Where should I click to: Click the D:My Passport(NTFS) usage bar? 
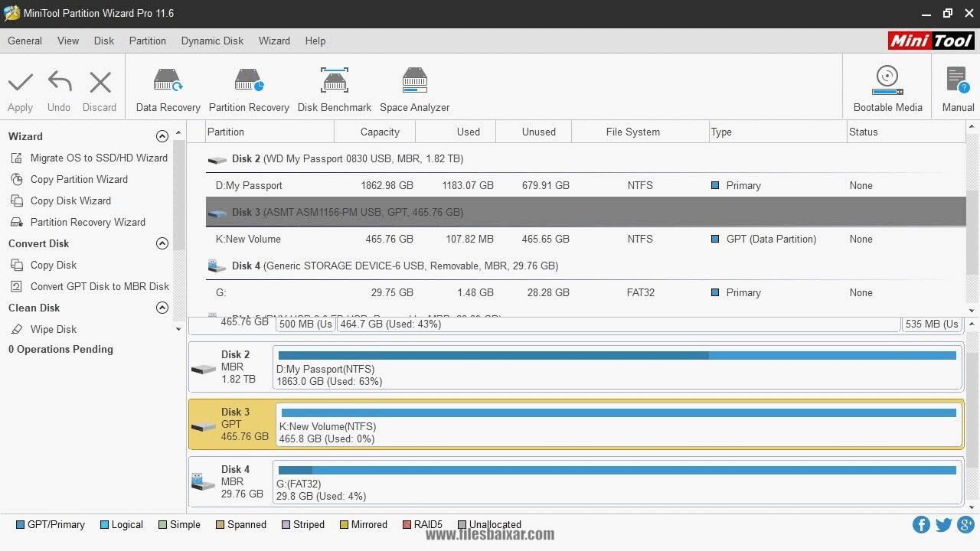click(x=617, y=355)
